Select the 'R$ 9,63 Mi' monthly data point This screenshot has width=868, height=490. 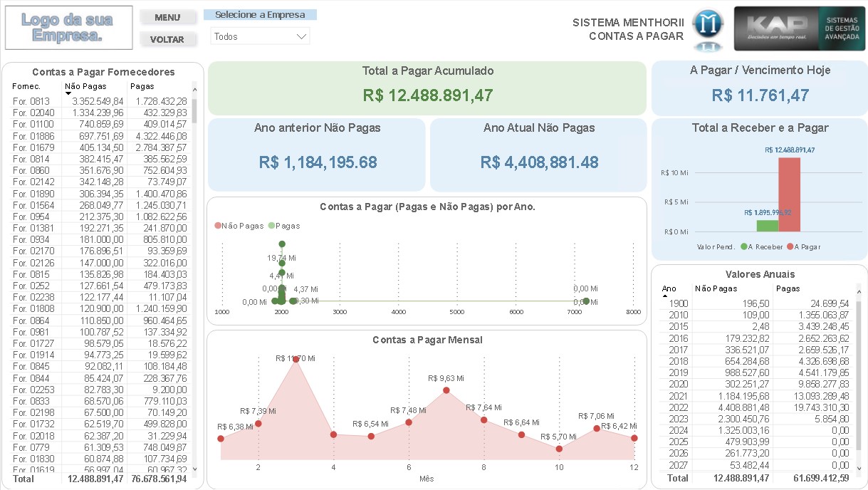click(446, 390)
